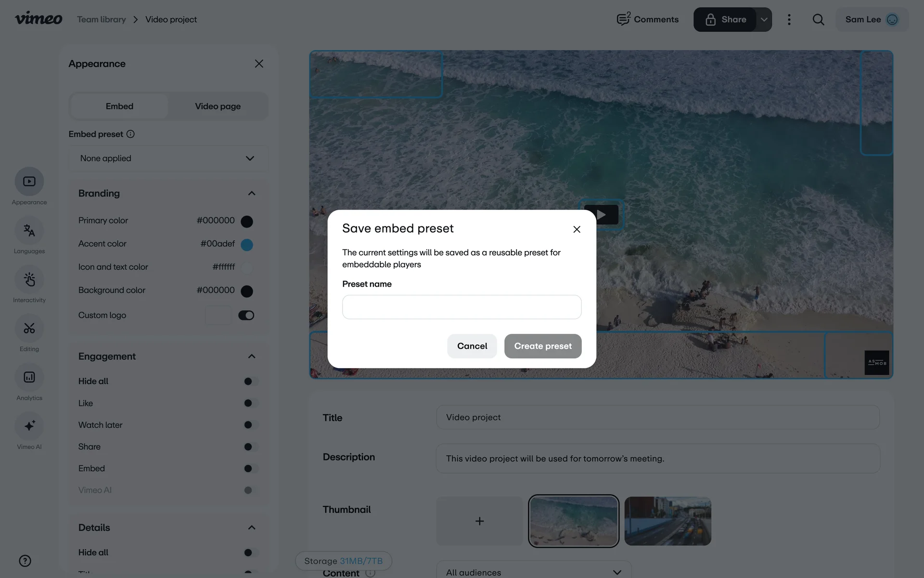Click the search magnifier icon
Viewport: 924px width, 578px height.
[x=818, y=20]
